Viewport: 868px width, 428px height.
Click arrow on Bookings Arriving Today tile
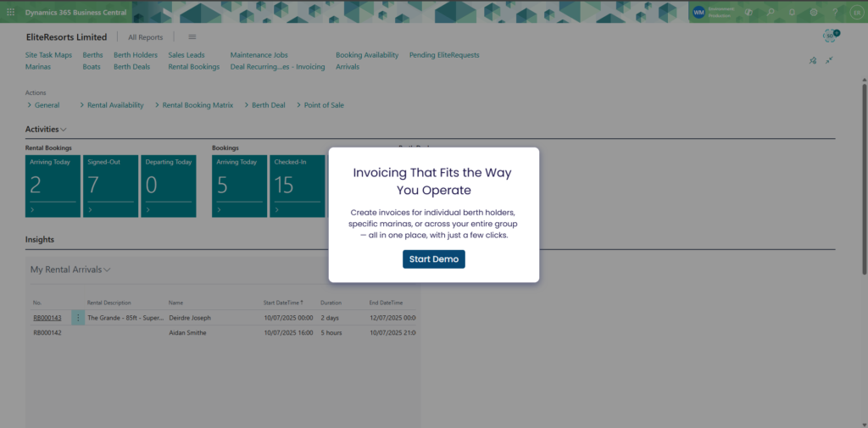pyautogui.click(x=219, y=210)
